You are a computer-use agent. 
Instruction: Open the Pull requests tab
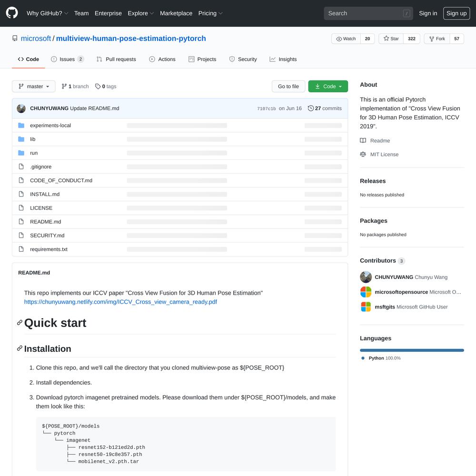(x=116, y=59)
